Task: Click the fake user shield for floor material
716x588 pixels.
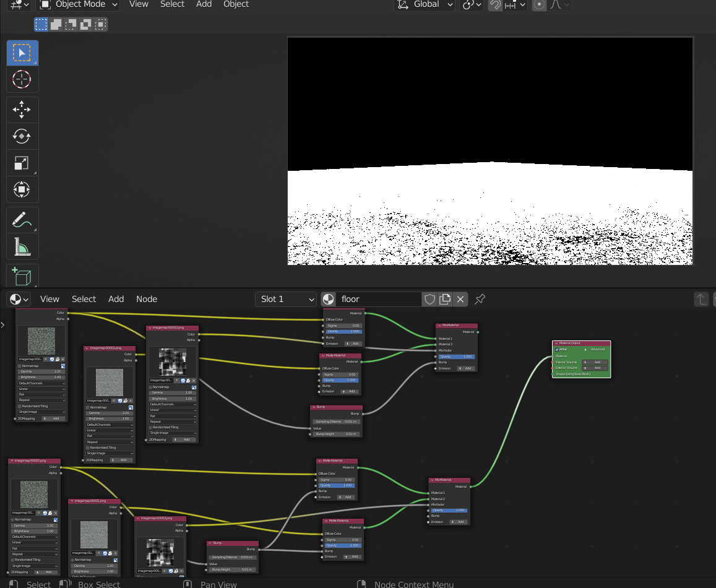Action: point(429,300)
